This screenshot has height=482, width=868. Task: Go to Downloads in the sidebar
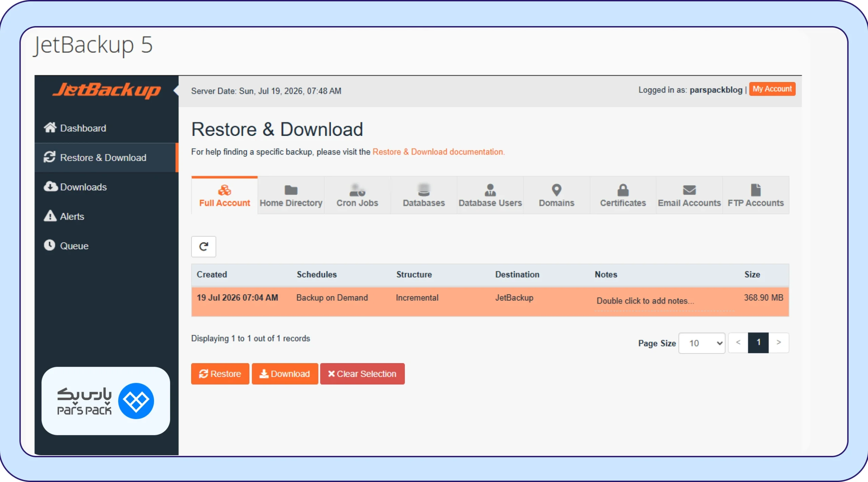point(106,187)
